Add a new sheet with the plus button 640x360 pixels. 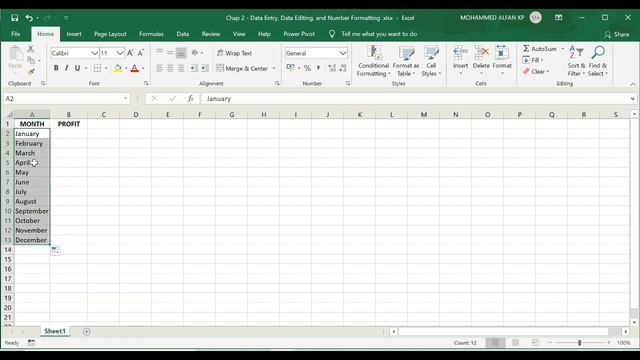pyautogui.click(x=87, y=331)
